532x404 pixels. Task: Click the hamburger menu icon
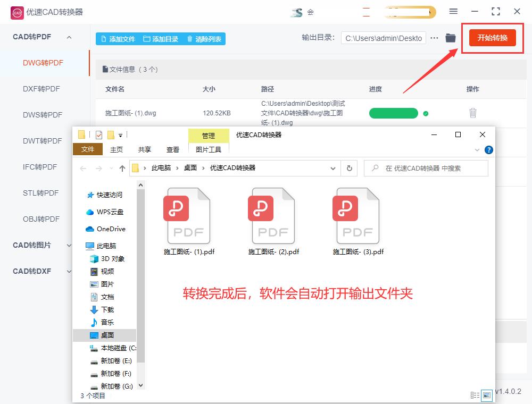[x=454, y=11]
